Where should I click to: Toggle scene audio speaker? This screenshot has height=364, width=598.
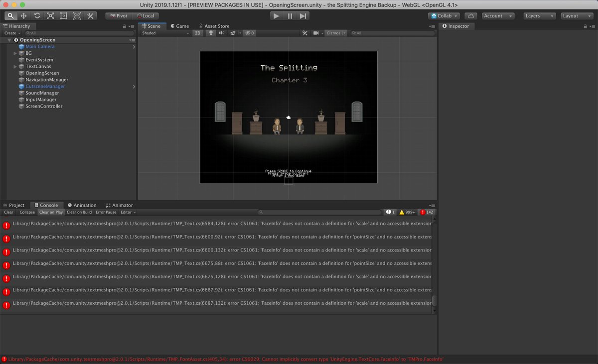[222, 33]
